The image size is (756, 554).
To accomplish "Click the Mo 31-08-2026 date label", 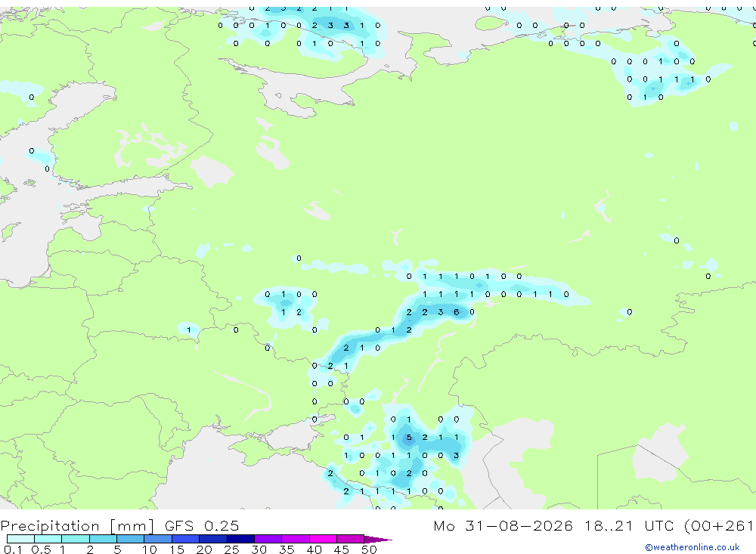I will click(x=503, y=525).
